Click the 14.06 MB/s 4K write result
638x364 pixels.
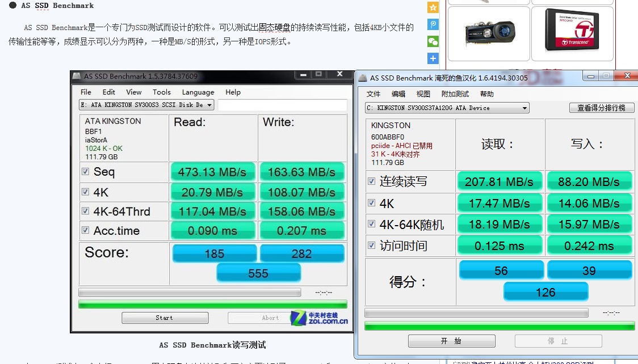click(589, 203)
